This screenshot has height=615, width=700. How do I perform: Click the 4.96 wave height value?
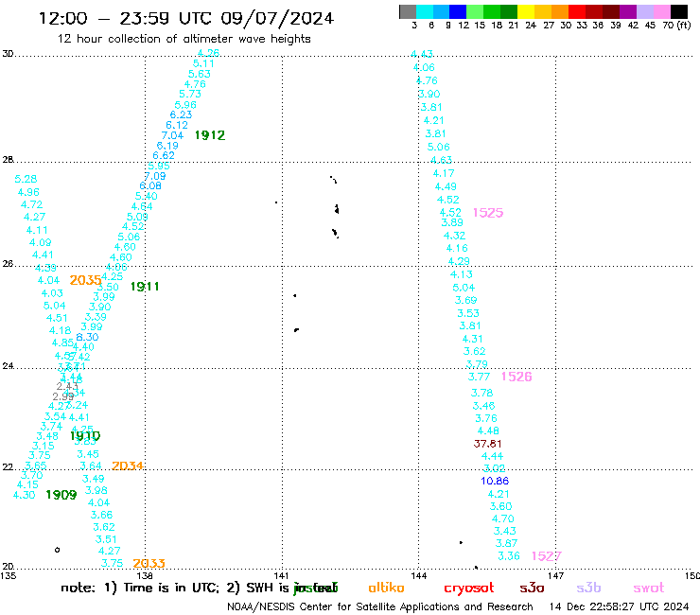pyautogui.click(x=28, y=192)
